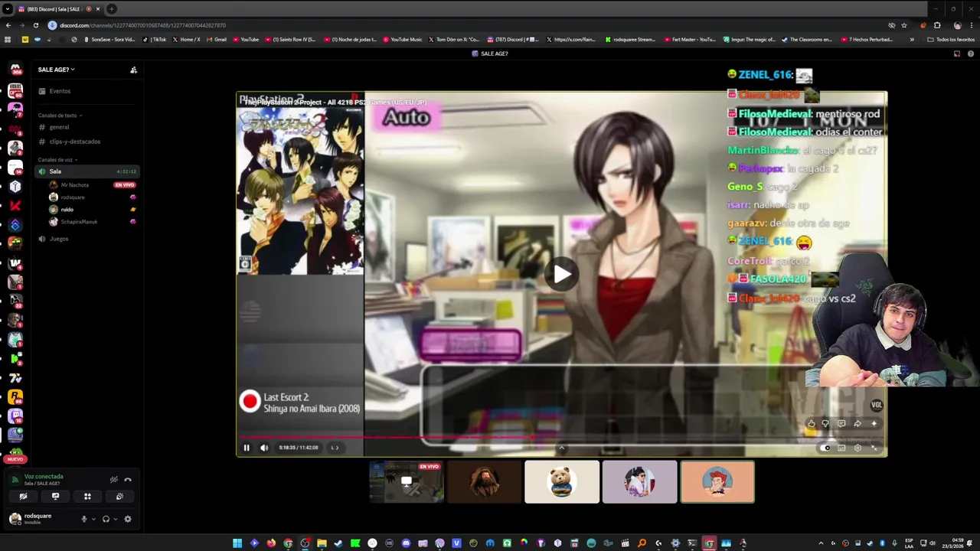Open the activities button in voice panel
Viewport: 980px width, 551px height.
coord(87,496)
